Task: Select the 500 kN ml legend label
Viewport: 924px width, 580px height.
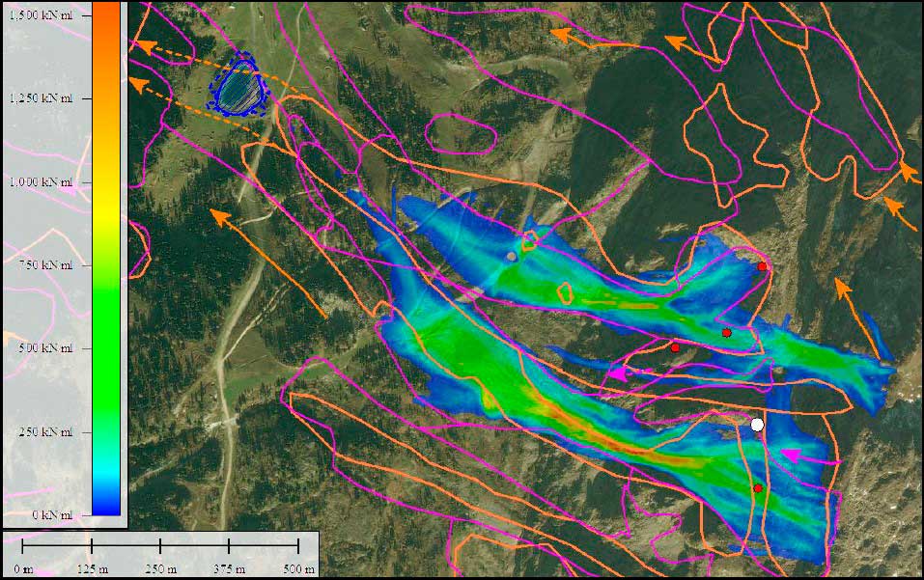Action: pos(44,348)
